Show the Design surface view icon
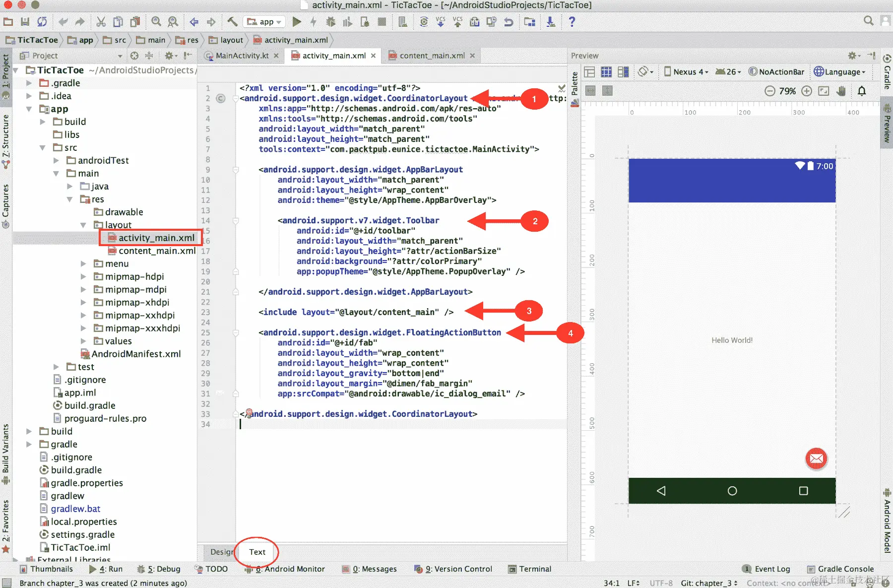The height and width of the screenshot is (588, 893). (589, 72)
